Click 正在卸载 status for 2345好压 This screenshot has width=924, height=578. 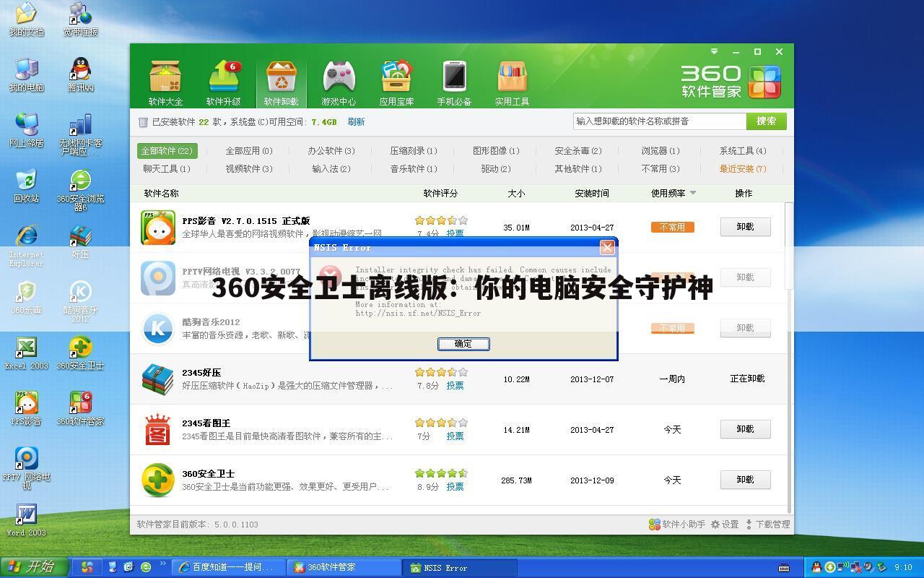coord(746,379)
